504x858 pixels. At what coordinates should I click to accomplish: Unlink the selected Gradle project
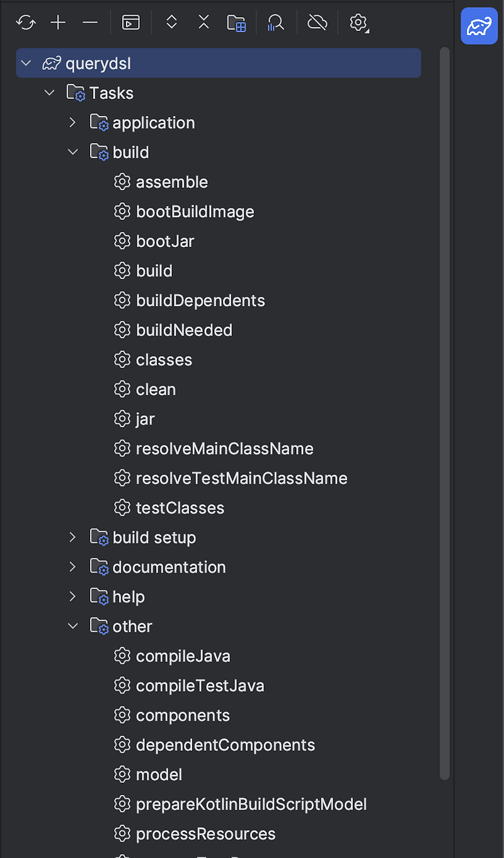click(90, 22)
